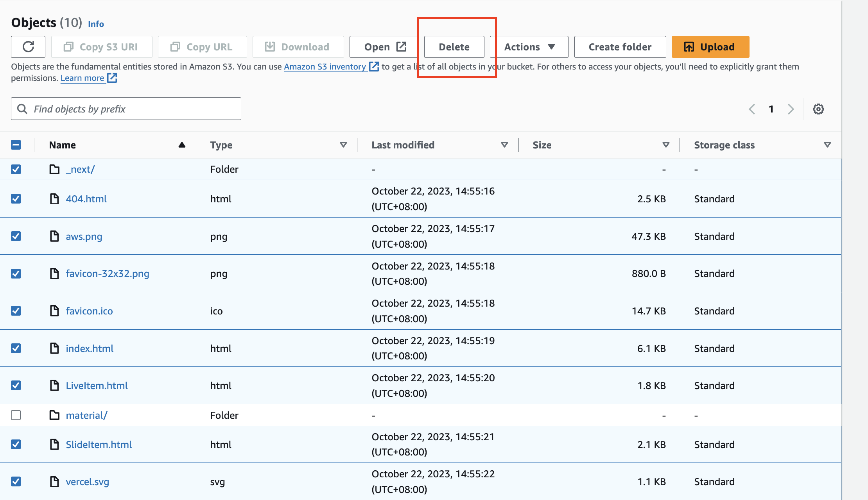This screenshot has height=500, width=868.
Task: Open the Info link beside Objects
Action: point(96,24)
